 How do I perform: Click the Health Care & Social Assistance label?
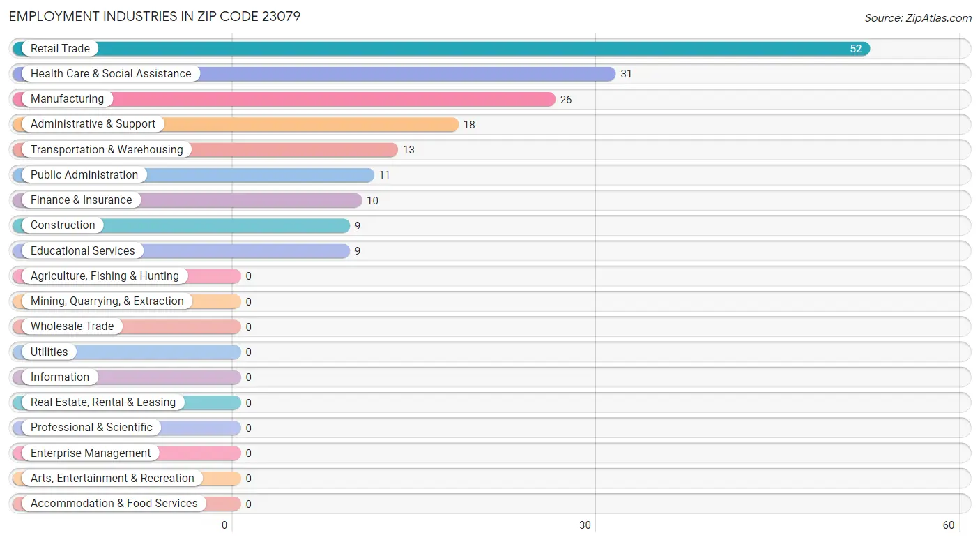(111, 73)
